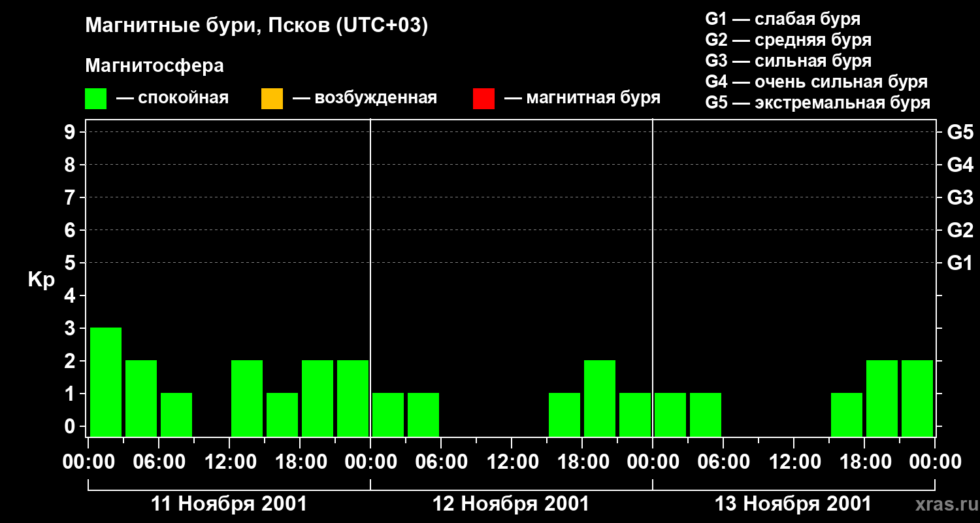The height and width of the screenshot is (523, 980).
Task: Click the G1 label on the right axis
Action: (960, 263)
